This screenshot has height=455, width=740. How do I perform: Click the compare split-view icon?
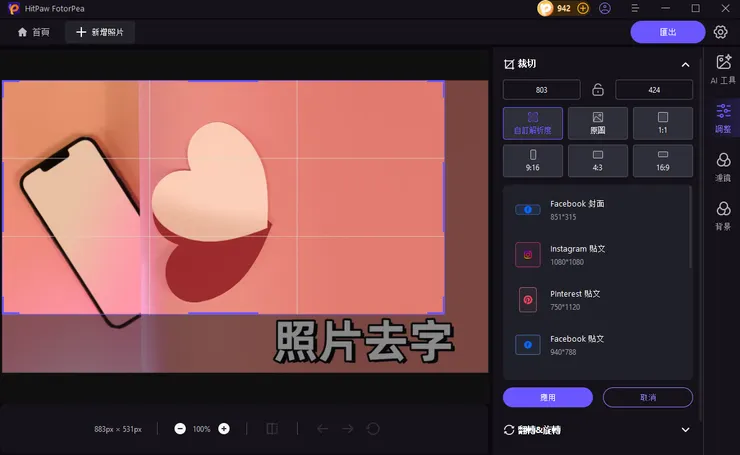point(272,429)
